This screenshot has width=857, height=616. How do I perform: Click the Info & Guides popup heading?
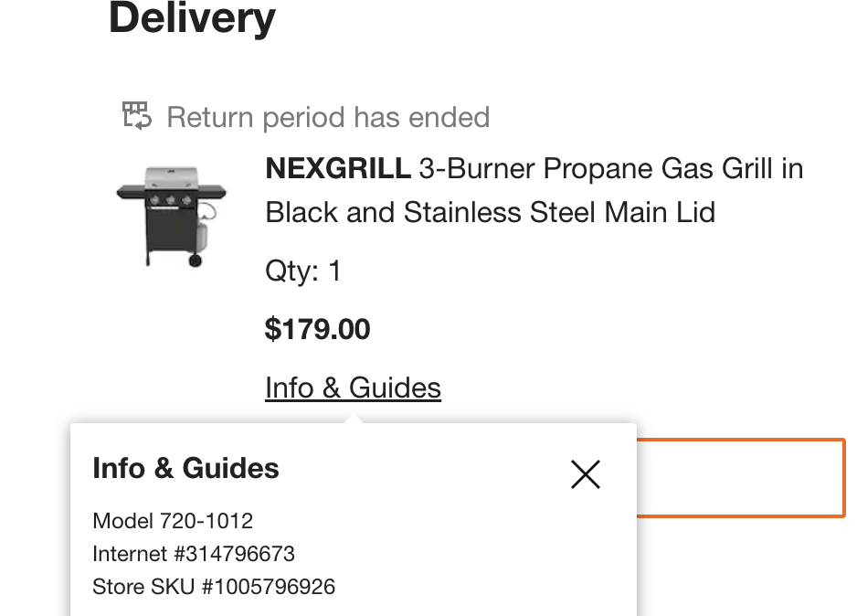[x=185, y=469]
